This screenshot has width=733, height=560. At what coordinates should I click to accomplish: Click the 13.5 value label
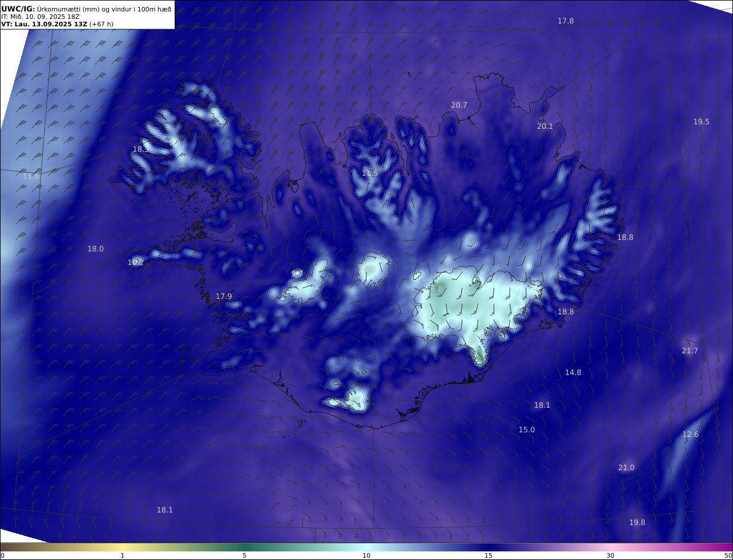pyautogui.click(x=370, y=173)
